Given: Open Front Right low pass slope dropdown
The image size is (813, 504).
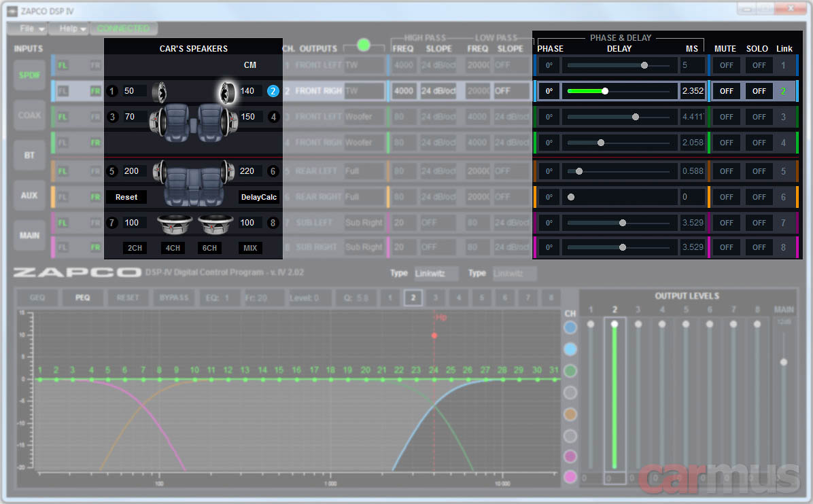Looking at the screenshot, I should tap(511, 91).
